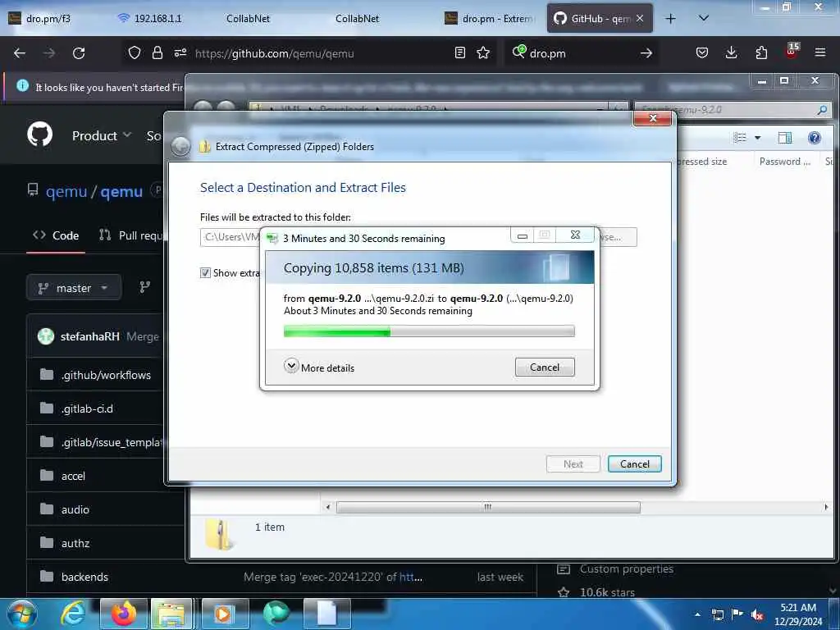Image resolution: width=840 pixels, height=630 pixels.
Task: Open the .gitlab-ci.d folder
Action: pyautogui.click(x=87, y=409)
